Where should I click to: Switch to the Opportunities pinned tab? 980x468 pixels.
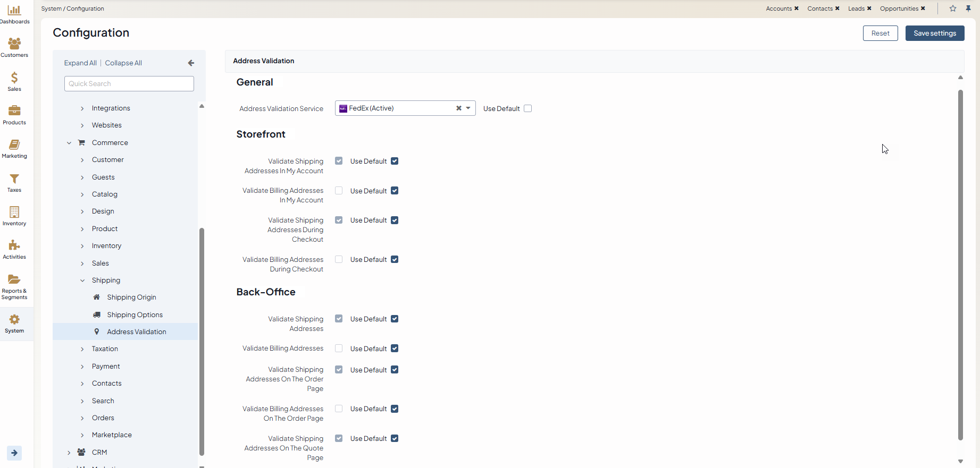pos(899,8)
